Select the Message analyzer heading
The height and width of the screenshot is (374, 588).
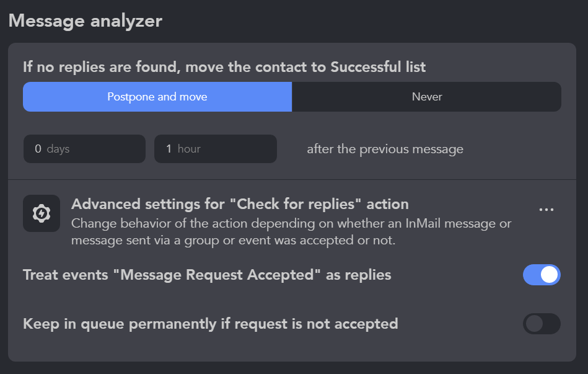[84, 20]
